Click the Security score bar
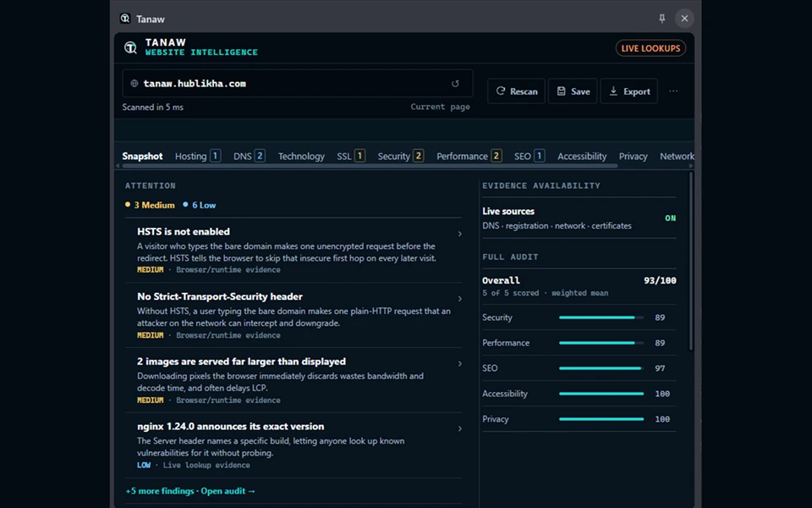 click(x=601, y=317)
